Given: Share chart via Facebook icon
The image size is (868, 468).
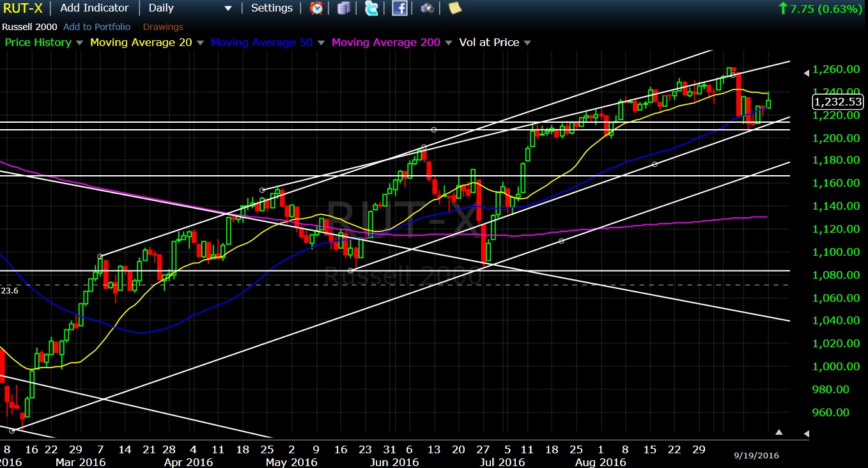Looking at the screenshot, I should tap(399, 8).
